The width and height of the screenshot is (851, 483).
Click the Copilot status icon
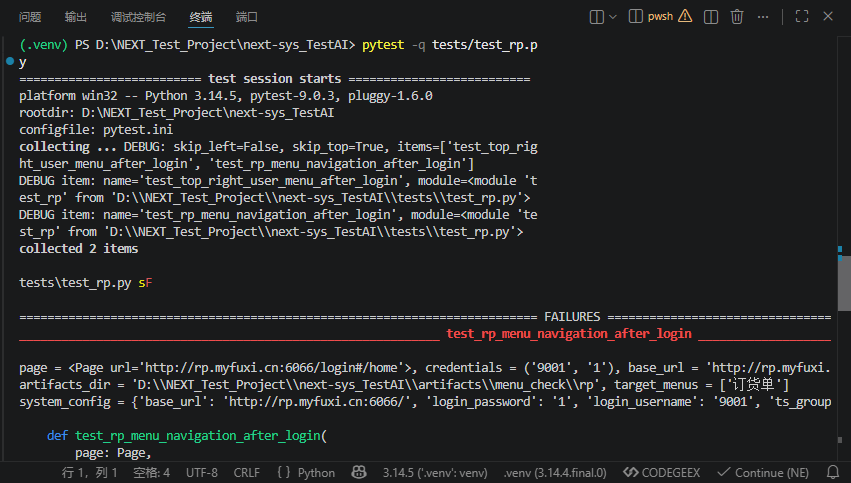(x=359, y=472)
